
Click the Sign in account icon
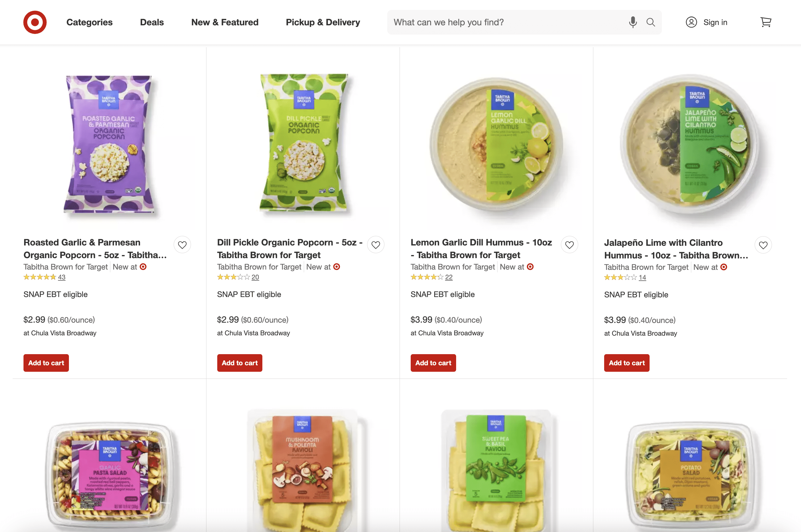point(691,23)
